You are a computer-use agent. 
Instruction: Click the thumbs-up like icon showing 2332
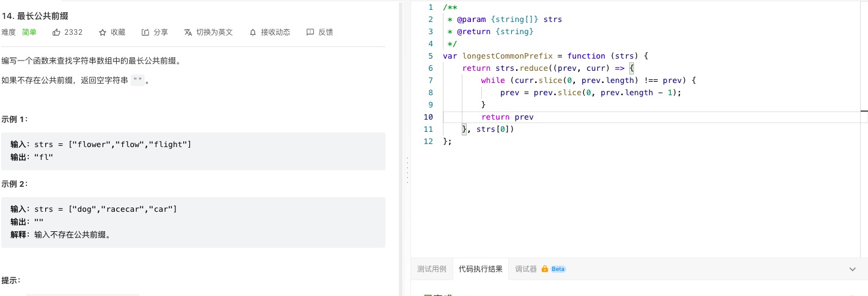[x=57, y=32]
